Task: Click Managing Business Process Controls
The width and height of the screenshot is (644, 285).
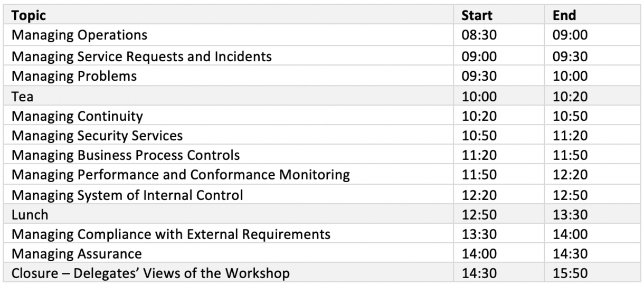Action: 126,155
